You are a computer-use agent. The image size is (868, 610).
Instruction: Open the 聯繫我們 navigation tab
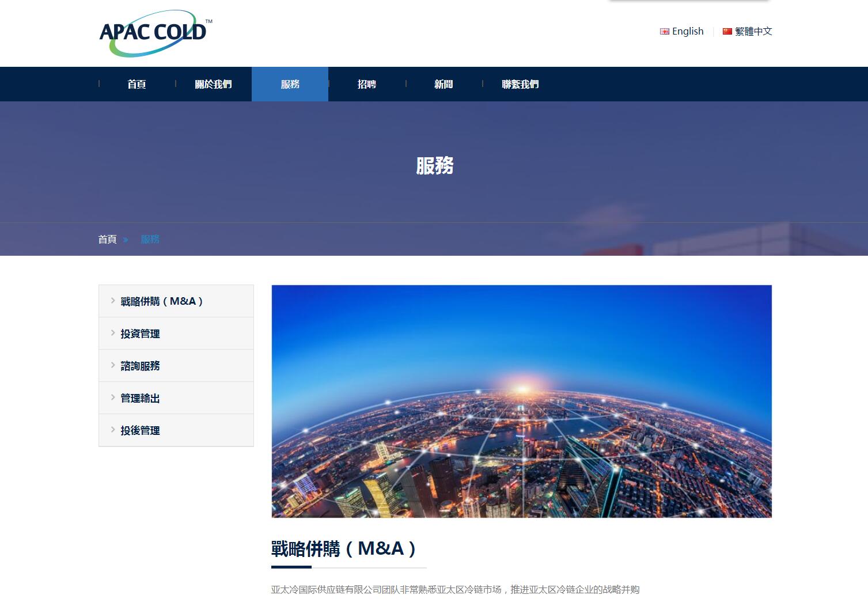tap(520, 84)
